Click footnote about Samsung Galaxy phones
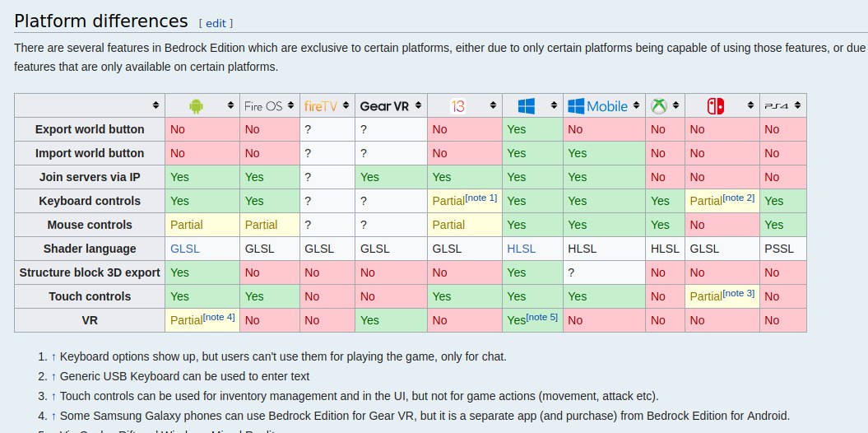The height and width of the screenshot is (433, 868). [425, 416]
